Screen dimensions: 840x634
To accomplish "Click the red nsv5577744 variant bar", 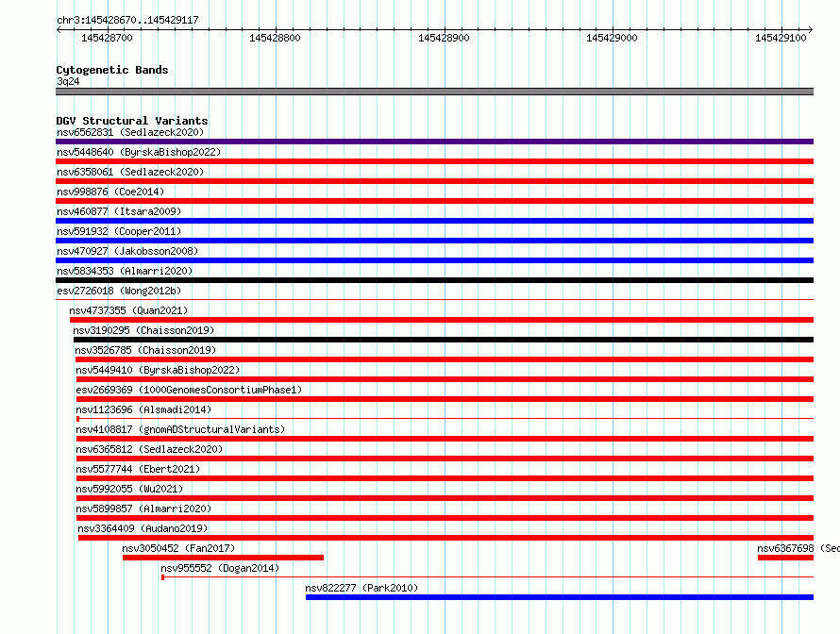I will point(445,478).
